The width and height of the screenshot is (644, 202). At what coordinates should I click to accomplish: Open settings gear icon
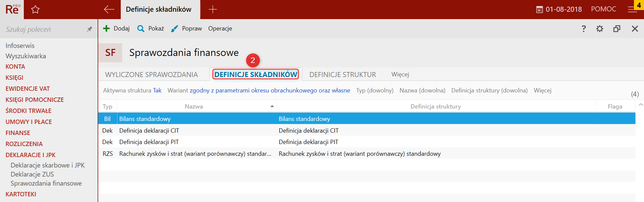pyautogui.click(x=600, y=28)
